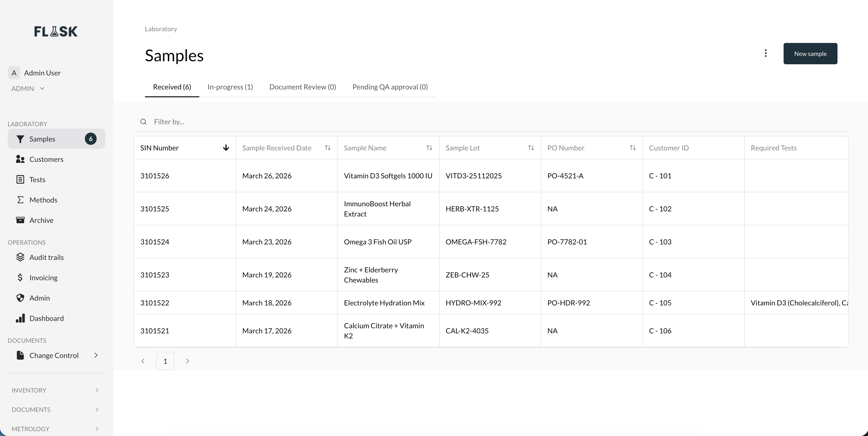Image resolution: width=868 pixels, height=436 pixels.
Task: Switch to the In-progress (1) tab
Action: [230, 87]
